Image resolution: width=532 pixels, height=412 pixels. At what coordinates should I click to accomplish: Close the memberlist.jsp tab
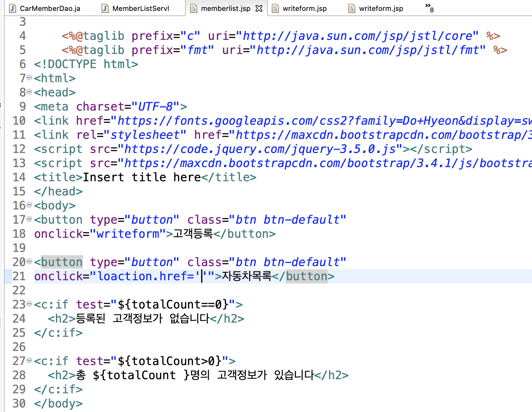pos(259,8)
